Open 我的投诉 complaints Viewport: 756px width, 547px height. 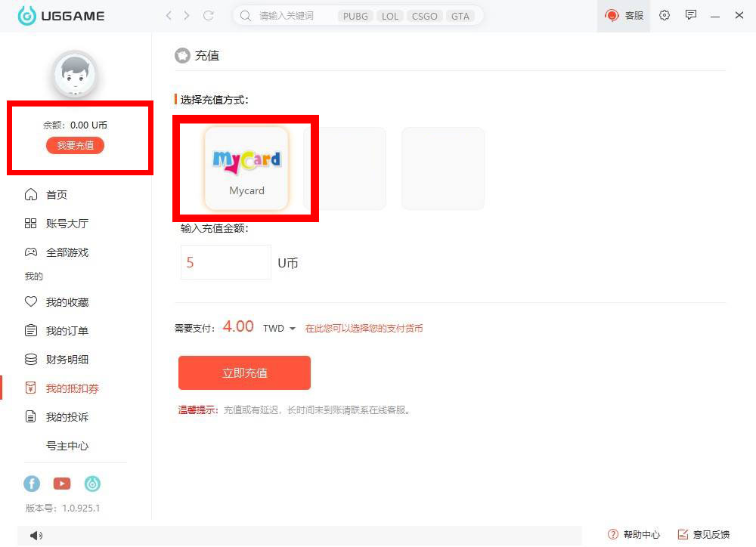tap(67, 417)
